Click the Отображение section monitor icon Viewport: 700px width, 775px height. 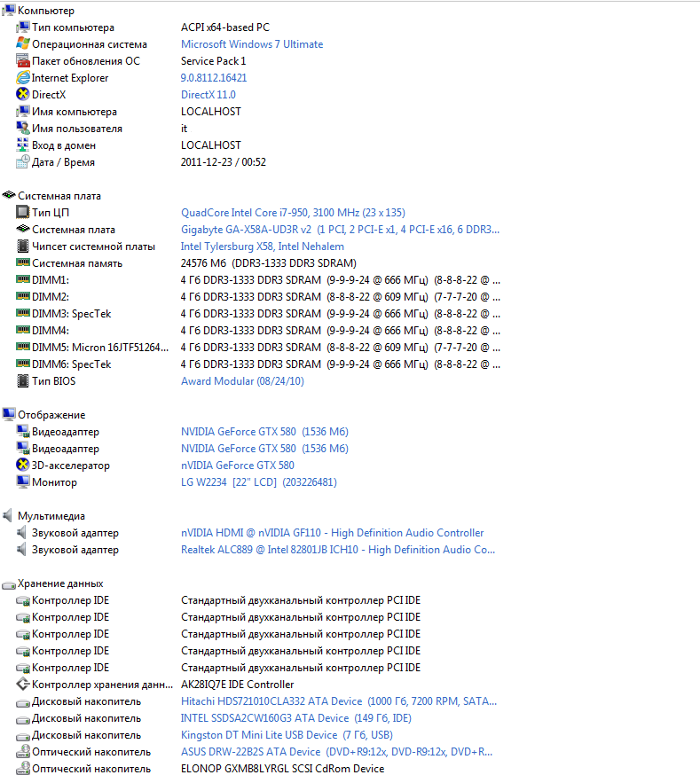click(8, 414)
